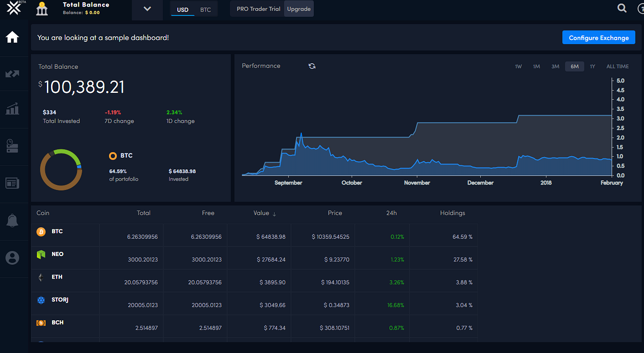Sort table by Coin column header
644x353 pixels.
(x=43, y=213)
